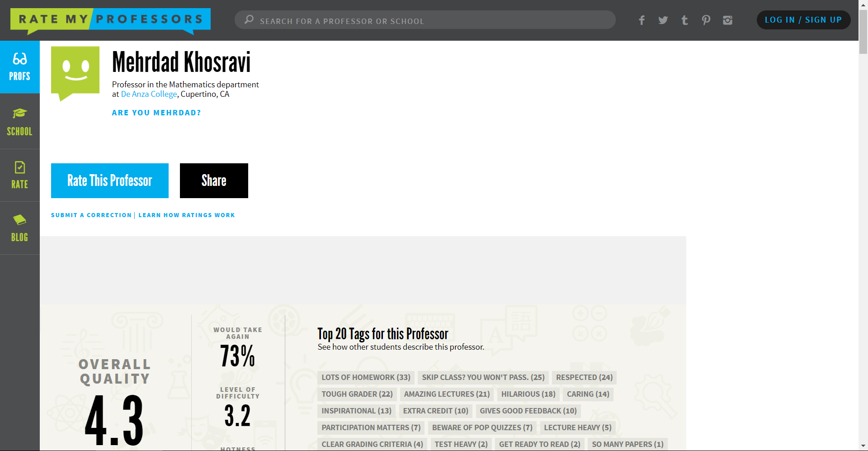
Task: Click the professor or school search field
Action: pyautogui.click(x=425, y=20)
